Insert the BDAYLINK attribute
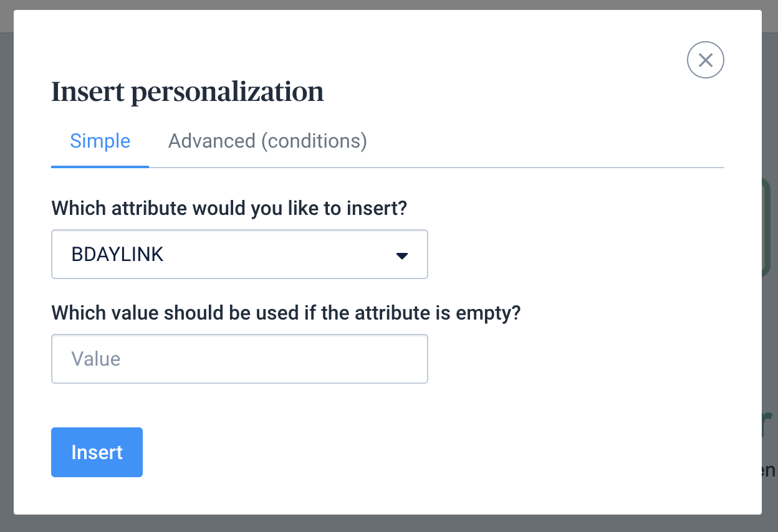Image resolution: width=778 pixels, height=532 pixels. [97, 452]
